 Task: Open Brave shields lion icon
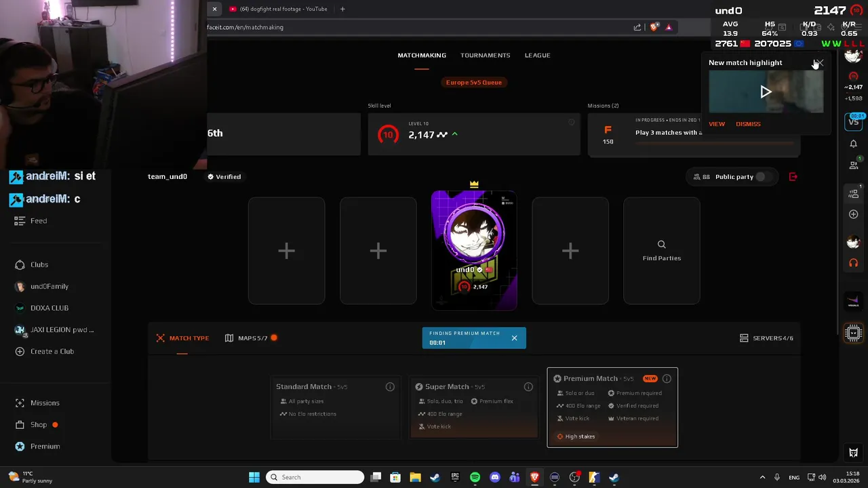click(654, 27)
